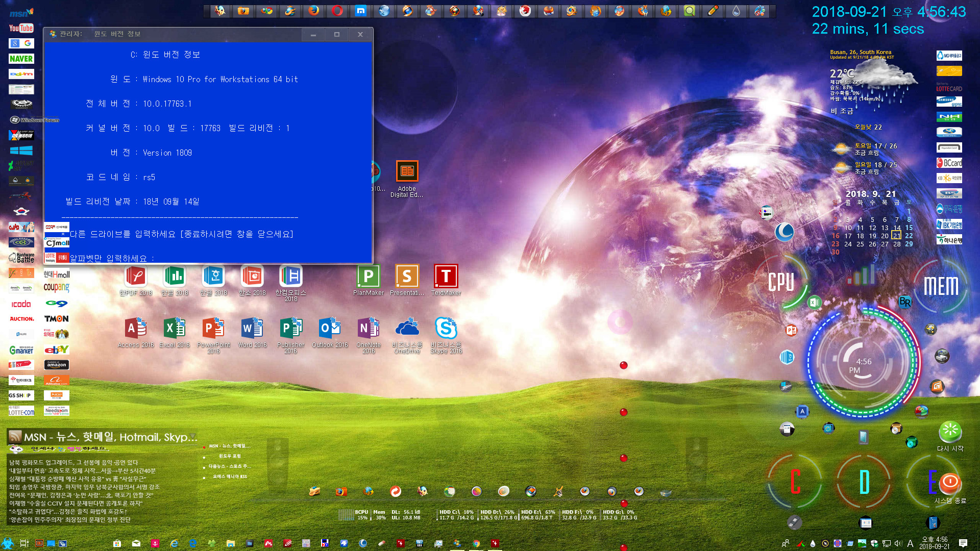This screenshot has height=551, width=980.
Task: Select 오에스 매니아 RSS feed tab
Action: 230,477
